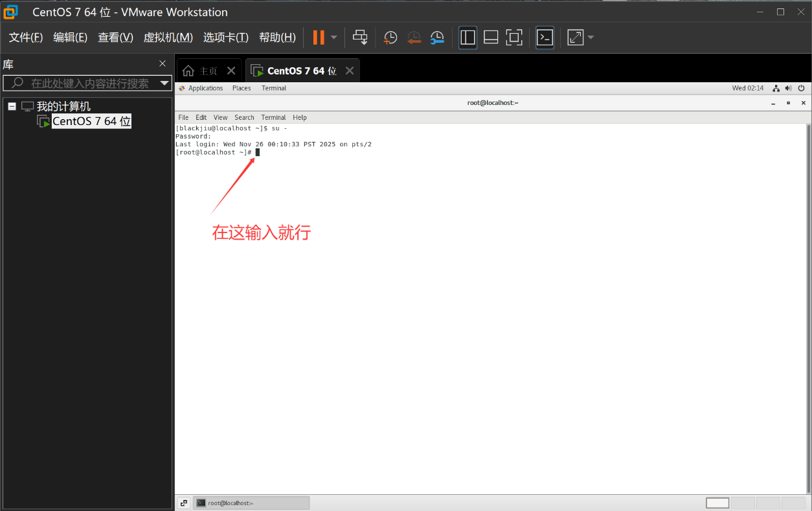Viewport: 812px width, 511px height.
Task: Toggle the library sidebar panel
Action: point(468,37)
